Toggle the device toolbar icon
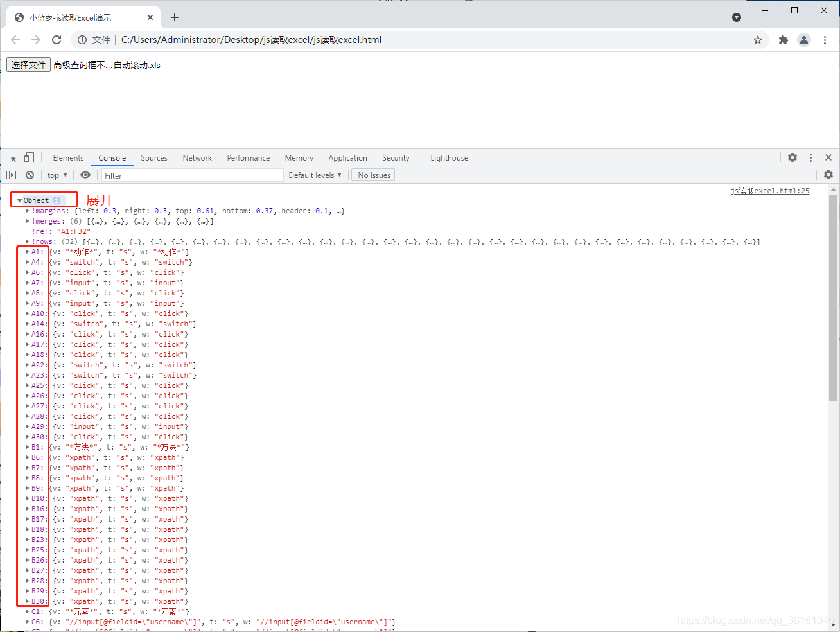Screen dimensions: 840x632 29,157
